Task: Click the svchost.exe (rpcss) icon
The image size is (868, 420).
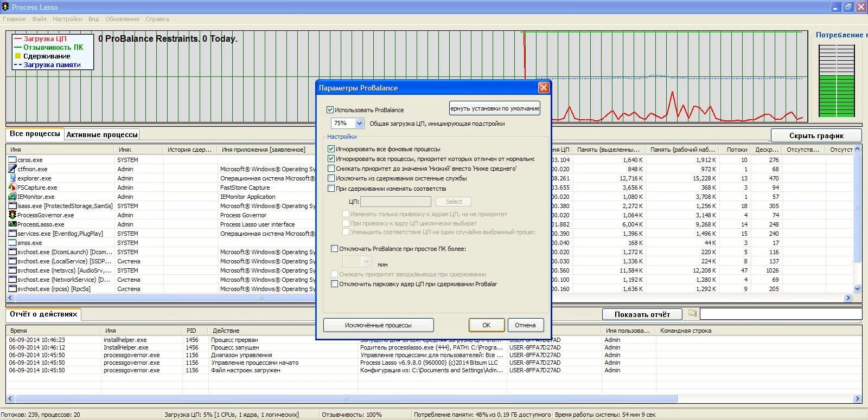Action: pos(12,289)
